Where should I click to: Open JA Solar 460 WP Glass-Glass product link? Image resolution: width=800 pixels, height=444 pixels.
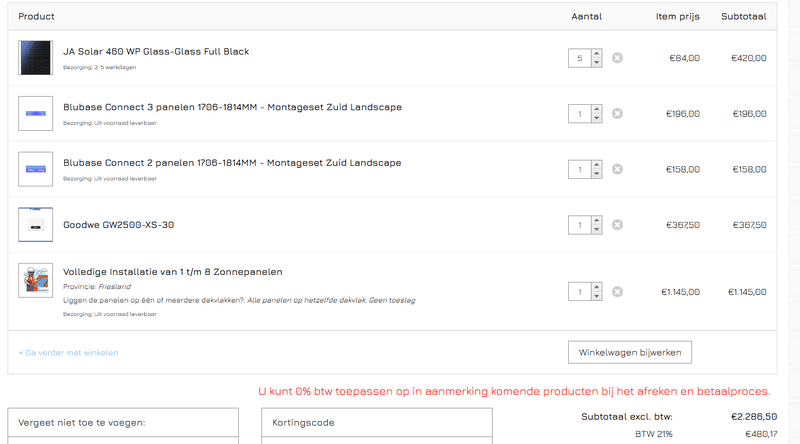tap(156, 52)
